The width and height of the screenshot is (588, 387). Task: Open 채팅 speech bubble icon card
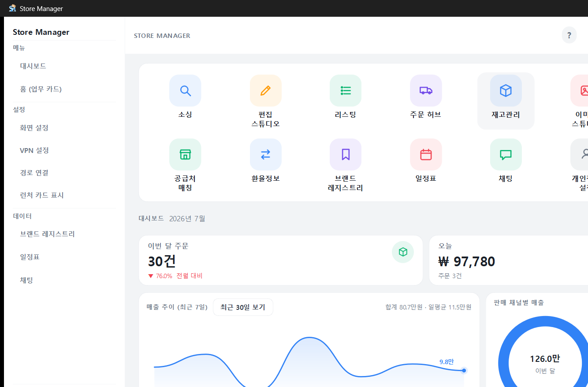[506, 155]
